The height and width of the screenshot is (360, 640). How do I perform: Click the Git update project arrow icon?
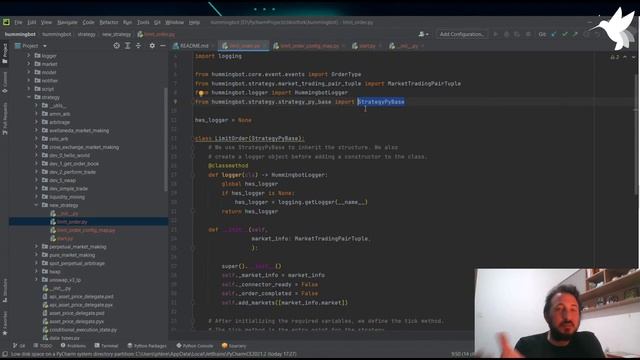click(554, 34)
